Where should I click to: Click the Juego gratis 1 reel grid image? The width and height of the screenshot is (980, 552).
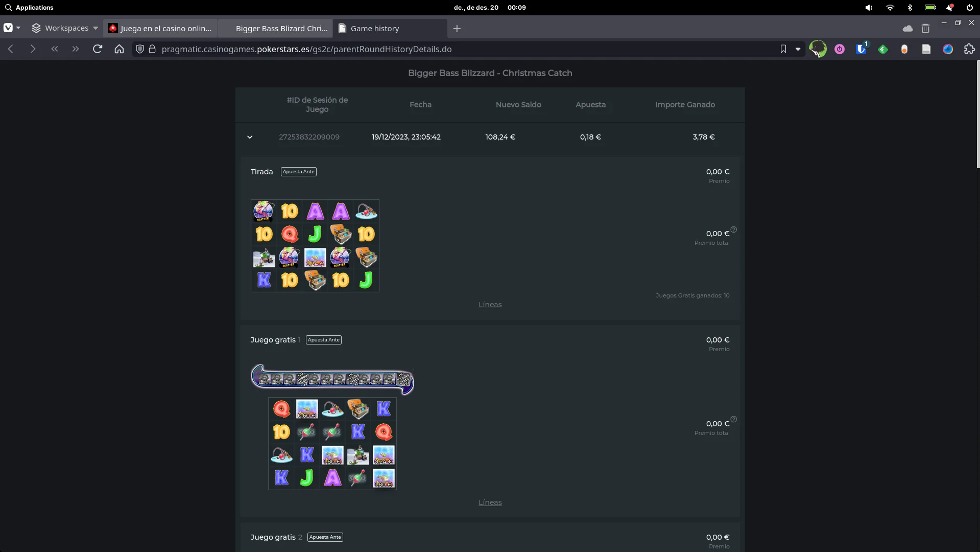click(332, 444)
